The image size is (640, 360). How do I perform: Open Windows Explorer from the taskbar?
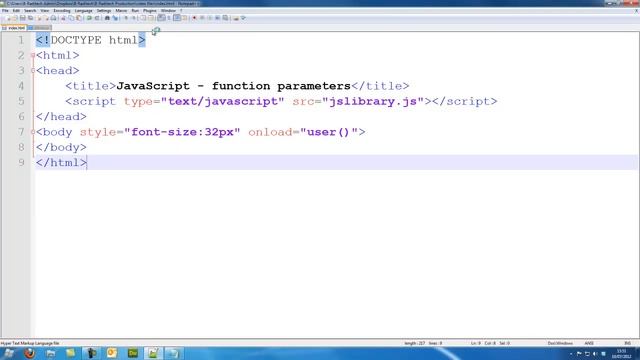click(x=50, y=353)
